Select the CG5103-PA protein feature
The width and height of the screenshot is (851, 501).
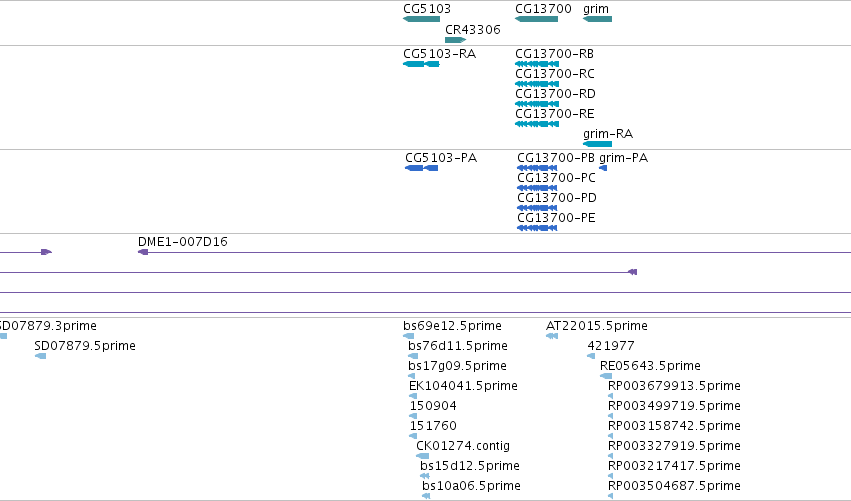[422, 168]
